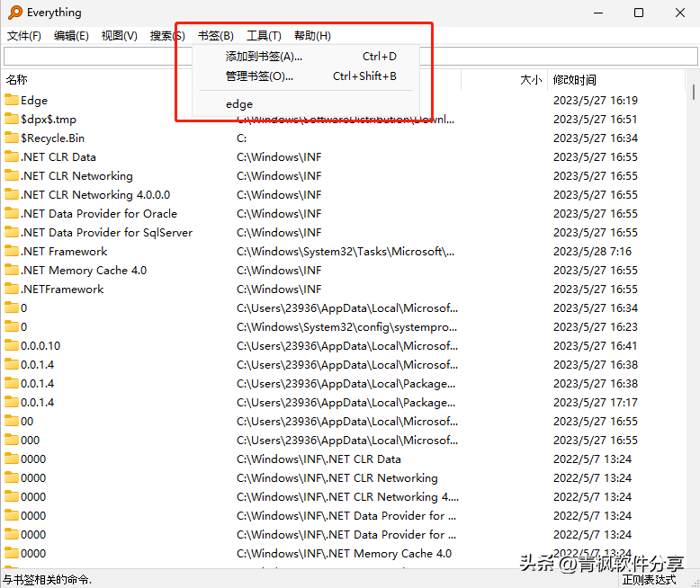Click the $Recycle.Bin folder icon
Image resolution: width=700 pixels, height=588 pixels.
pos(12,138)
